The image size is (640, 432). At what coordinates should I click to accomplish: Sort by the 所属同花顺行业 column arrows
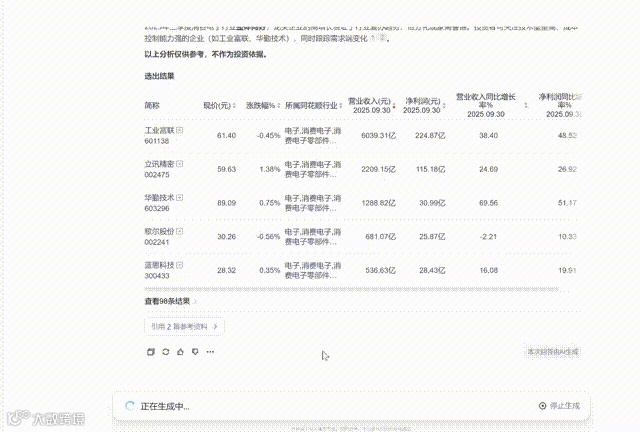tap(341, 106)
